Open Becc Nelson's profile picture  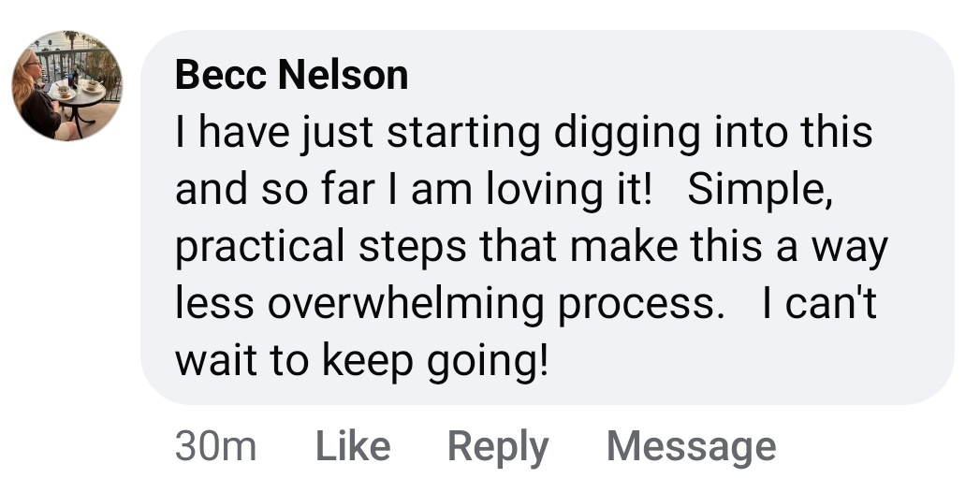click(x=66, y=85)
